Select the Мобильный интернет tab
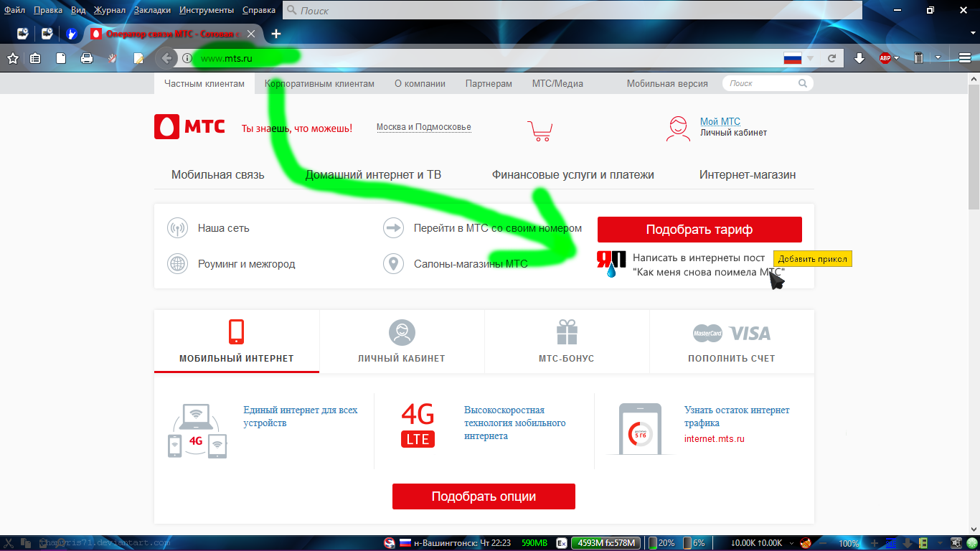The width and height of the screenshot is (980, 551). [237, 342]
